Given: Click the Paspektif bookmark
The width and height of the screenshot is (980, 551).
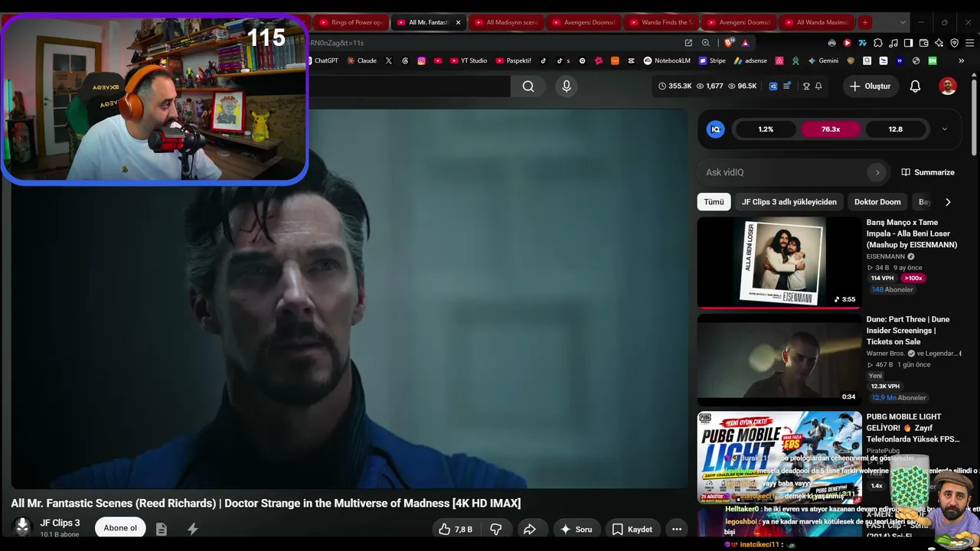Looking at the screenshot, I should click(x=513, y=60).
